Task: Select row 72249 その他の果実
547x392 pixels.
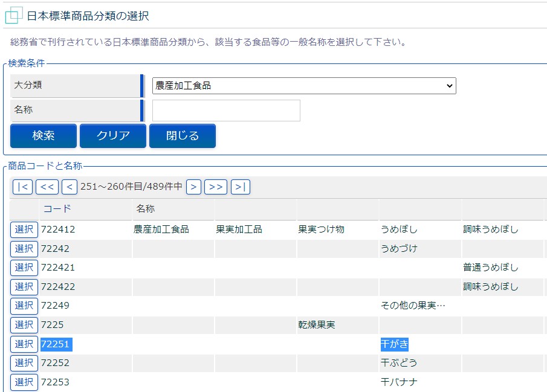Action: click(24, 306)
